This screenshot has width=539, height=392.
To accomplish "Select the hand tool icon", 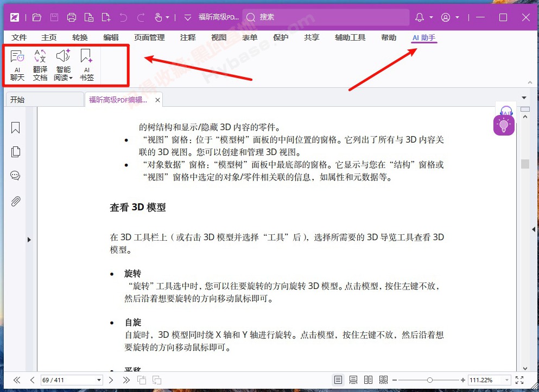I will (x=158, y=17).
